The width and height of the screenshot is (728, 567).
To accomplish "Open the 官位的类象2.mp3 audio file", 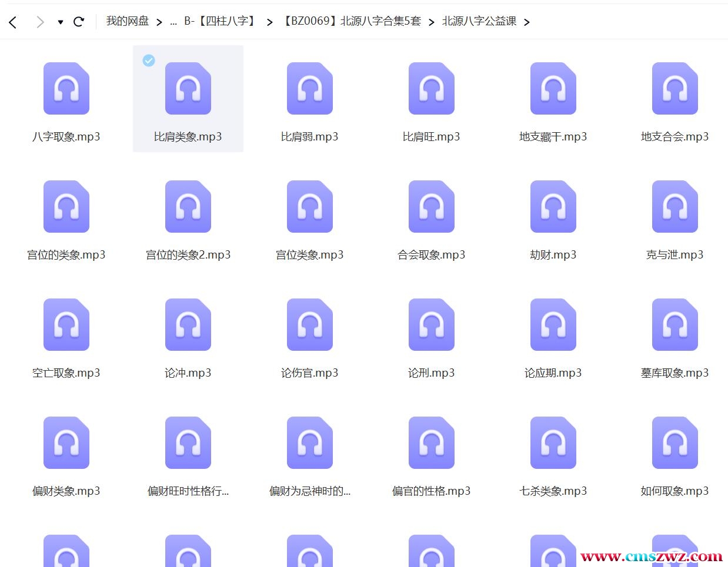I will [188, 207].
